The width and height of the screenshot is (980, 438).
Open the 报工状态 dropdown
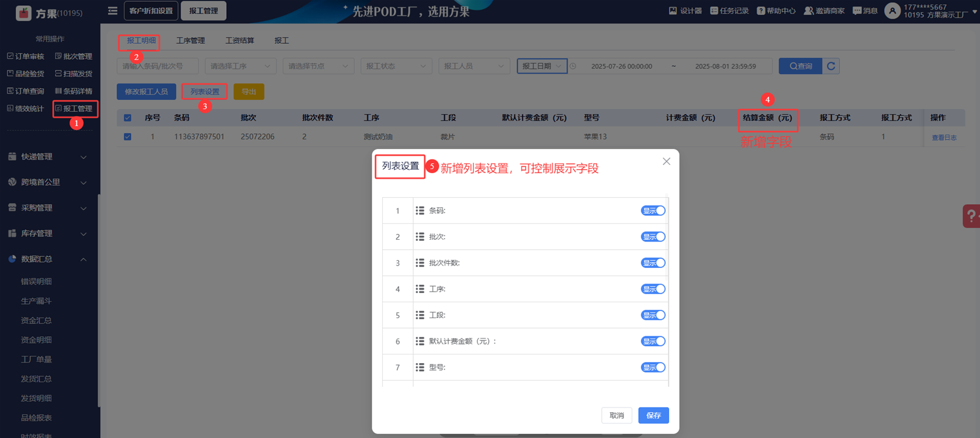pos(396,66)
